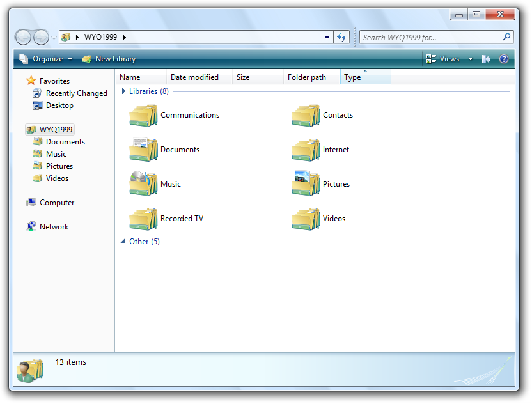Select Computer in navigation pane
Viewport: 532px width, 404px height.
pyautogui.click(x=57, y=203)
